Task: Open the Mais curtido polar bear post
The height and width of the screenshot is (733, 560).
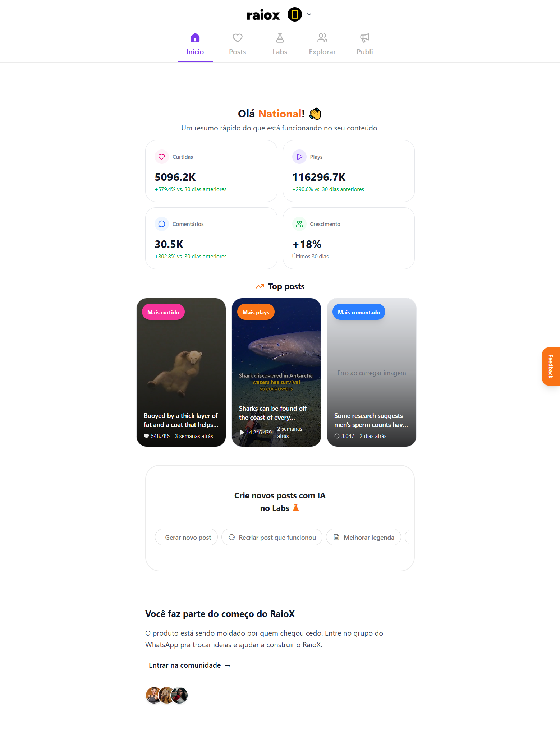Action: click(181, 372)
